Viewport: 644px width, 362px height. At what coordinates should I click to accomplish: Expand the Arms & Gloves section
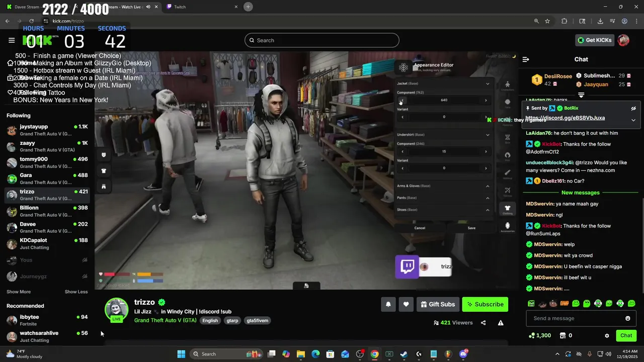point(487,186)
